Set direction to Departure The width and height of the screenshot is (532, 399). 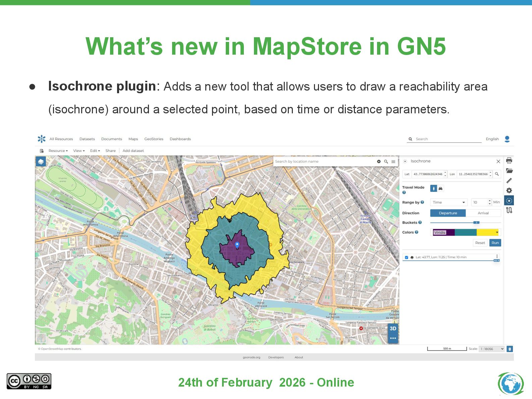(448, 213)
